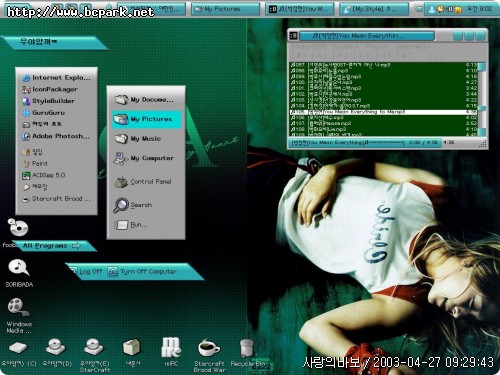Viewport: 500px width, 375px height.
Task: Open Control Panel from the start menu
Action: coord(143,182)
